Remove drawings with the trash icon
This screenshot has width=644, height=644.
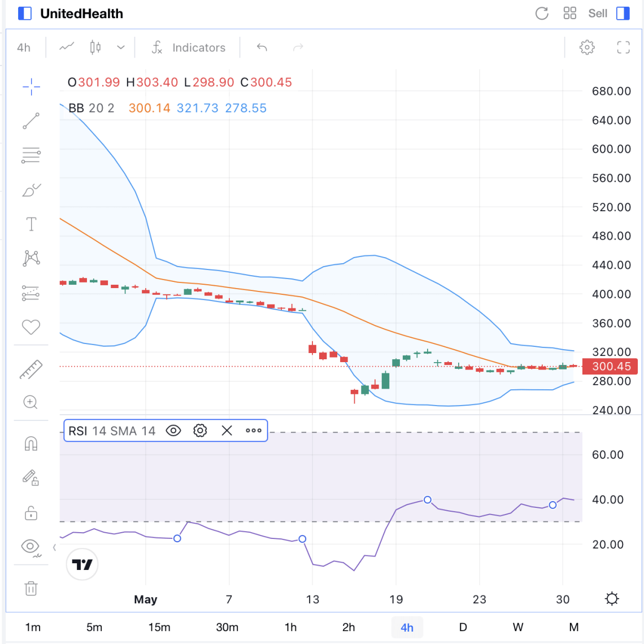31,589
